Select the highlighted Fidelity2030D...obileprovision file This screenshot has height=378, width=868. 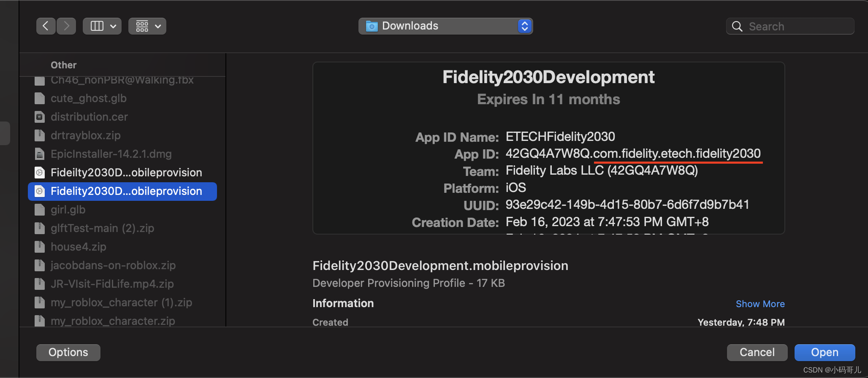122,191
